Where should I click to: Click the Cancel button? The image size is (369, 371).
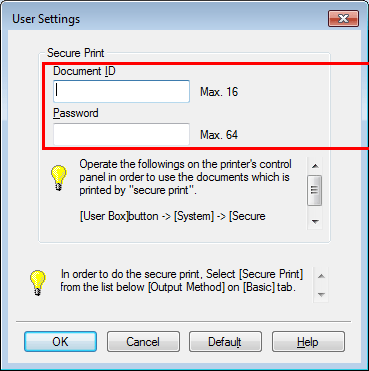143,342
